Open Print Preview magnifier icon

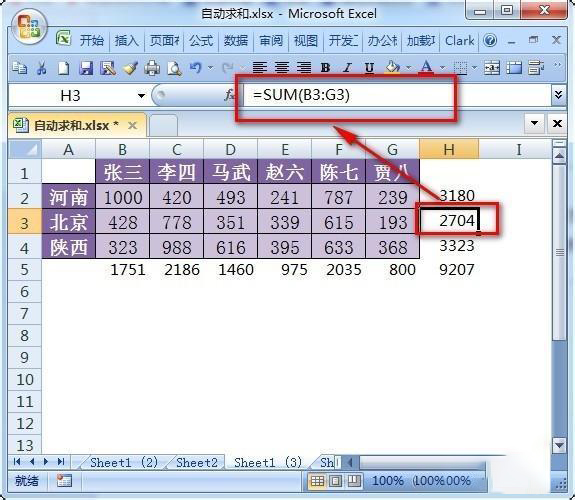174,68
